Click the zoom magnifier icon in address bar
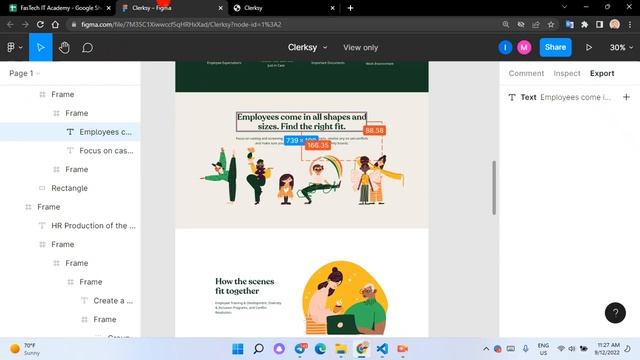Image resolution: width=640 pixels, height=360 pixels. click(x=506, y=24)
